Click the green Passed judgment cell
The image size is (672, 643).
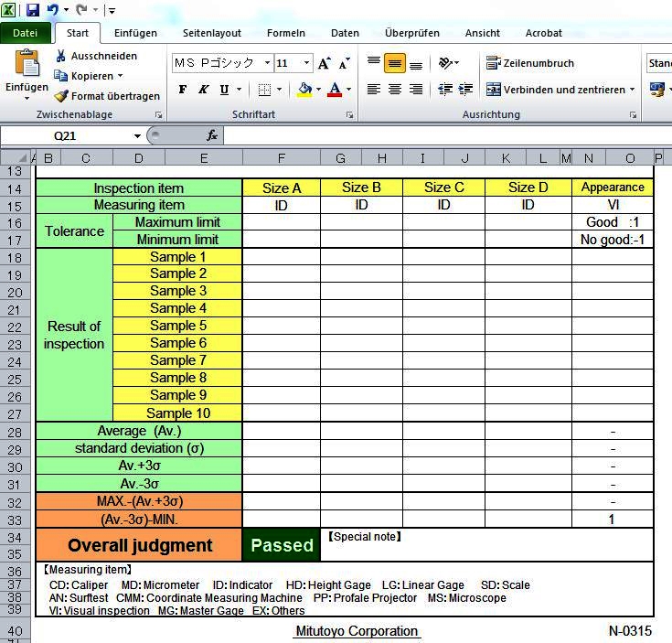point(282,545)
